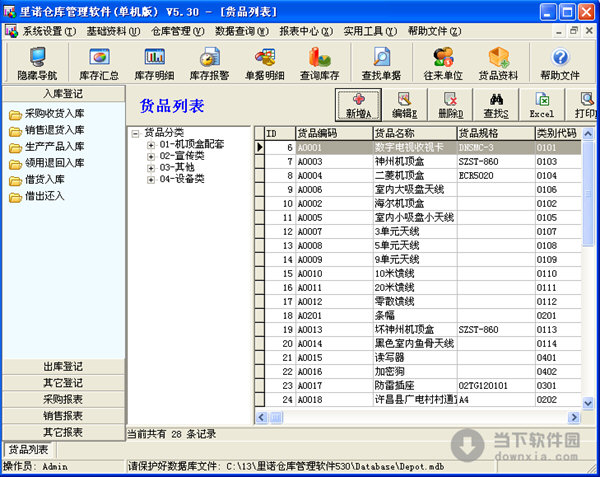Click the 新增 add button
Viewport: 600px width, 477px height.
point(359,105)
